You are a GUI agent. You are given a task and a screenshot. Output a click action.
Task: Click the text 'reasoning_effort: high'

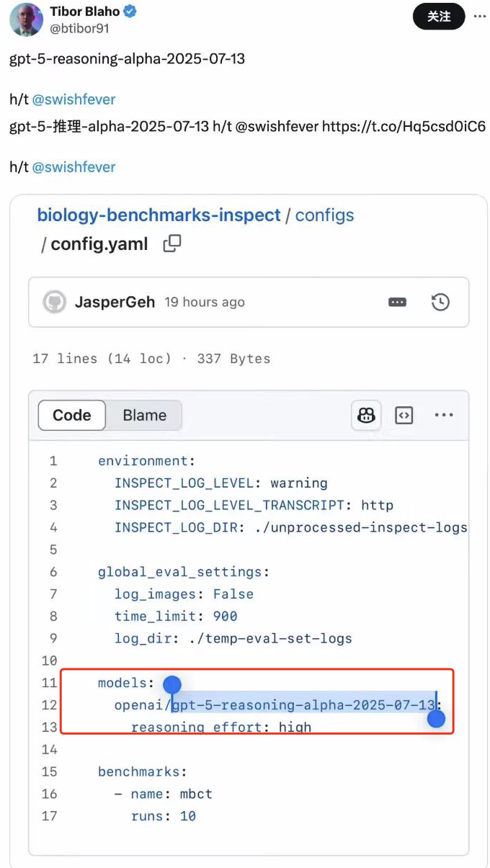click(x=220, y=727)
